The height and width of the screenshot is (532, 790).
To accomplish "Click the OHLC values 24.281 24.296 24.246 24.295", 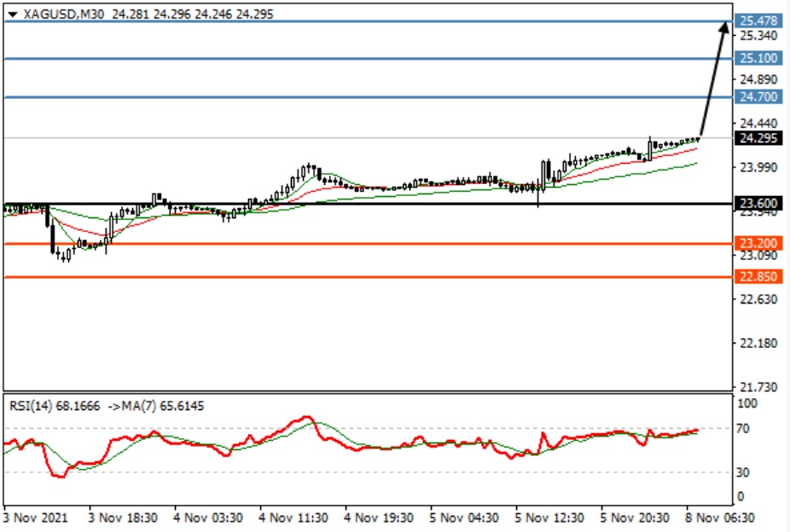I will pyautogui.click(x=193, y=14).
